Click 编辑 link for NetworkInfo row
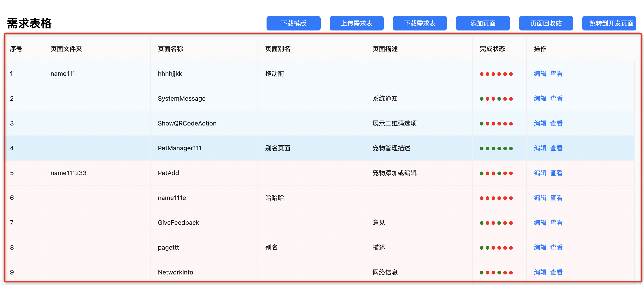Viewport: 644px width, 288px height. 540,272
